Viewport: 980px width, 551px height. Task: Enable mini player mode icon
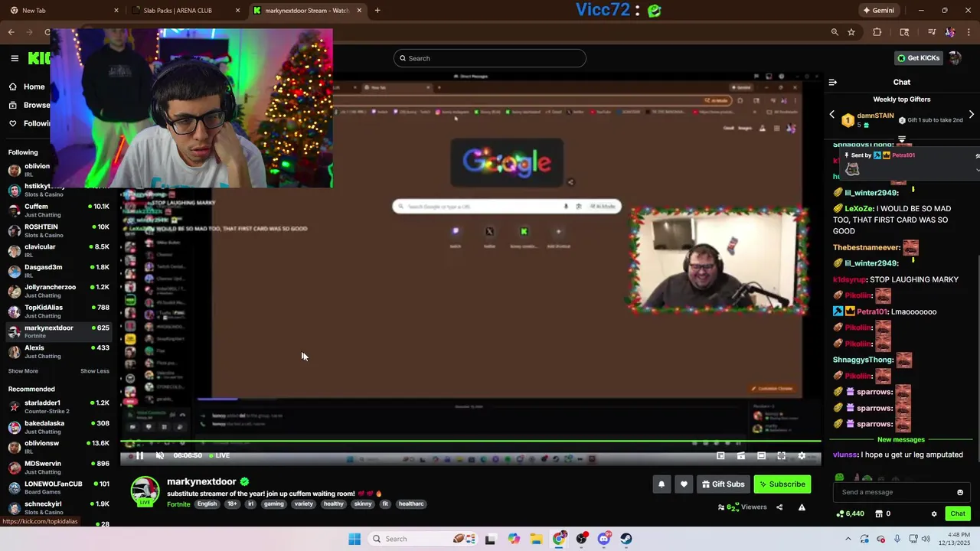coord(720,455)
